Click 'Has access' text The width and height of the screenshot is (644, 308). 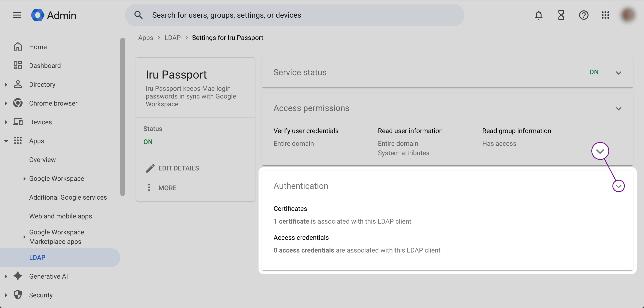click(499, 143)
